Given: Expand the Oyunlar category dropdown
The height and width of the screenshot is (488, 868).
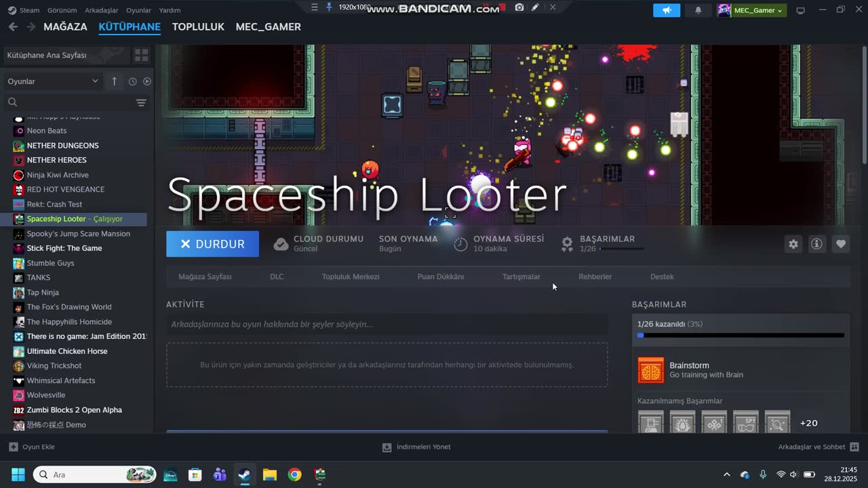Looking at the screenshot, I should point(95,81).
